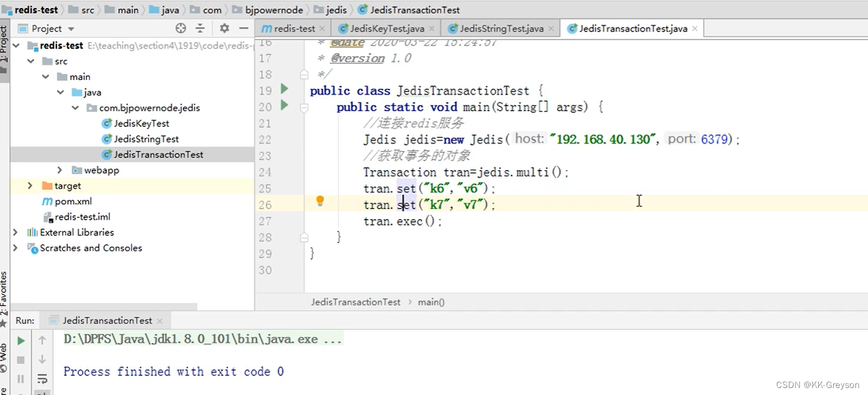Screen dimensions: 868x395
Task: Locate current file with crosshair icon
Action: 181,28
